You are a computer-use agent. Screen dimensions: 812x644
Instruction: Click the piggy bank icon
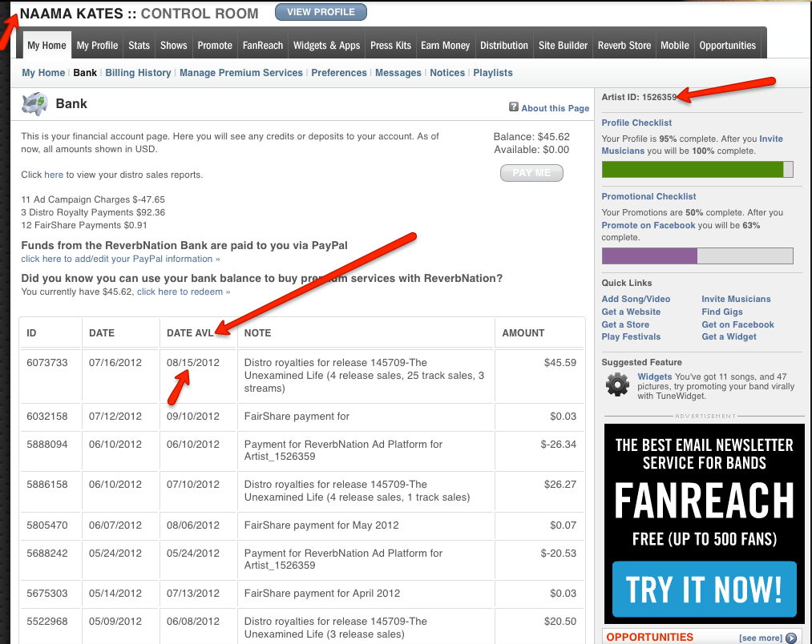(x=35, y=104)
